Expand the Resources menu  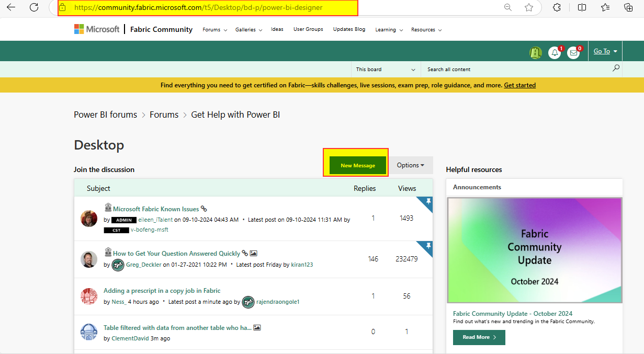[426, 30]
